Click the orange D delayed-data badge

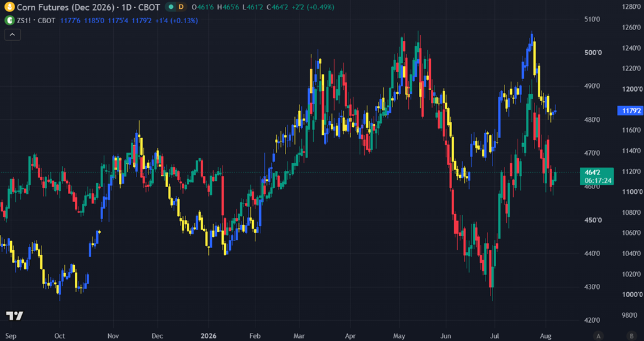pyautogui.click(x=181, y=7)
